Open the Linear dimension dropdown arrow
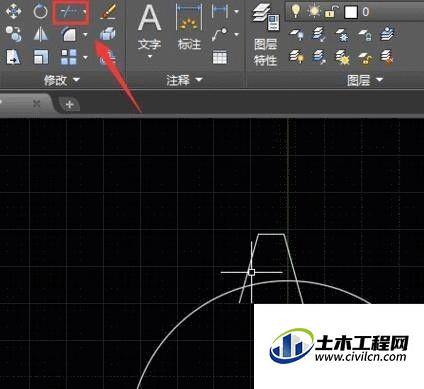 pos(236,12)
